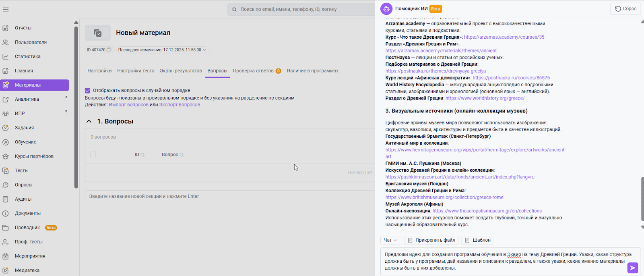Click the AI chat panel scrollbar

(642, 199)
